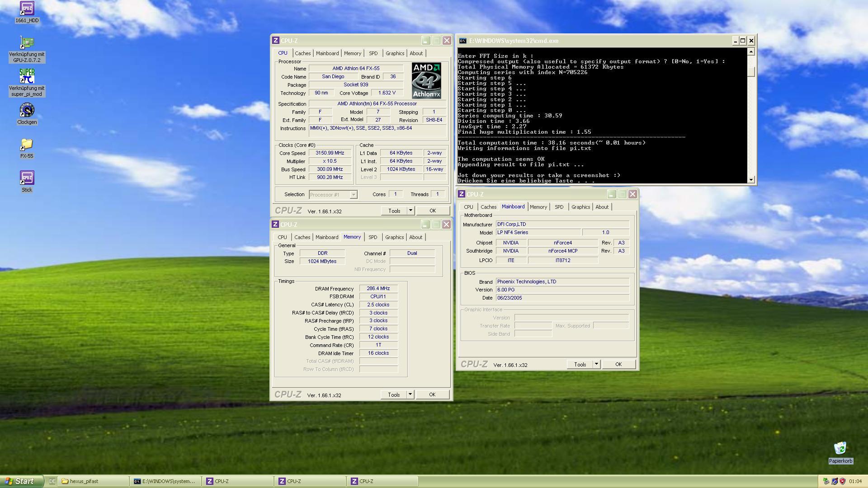Switch to CPU tab in the Memory window
The image size is (868, 488).
[282, 237]
